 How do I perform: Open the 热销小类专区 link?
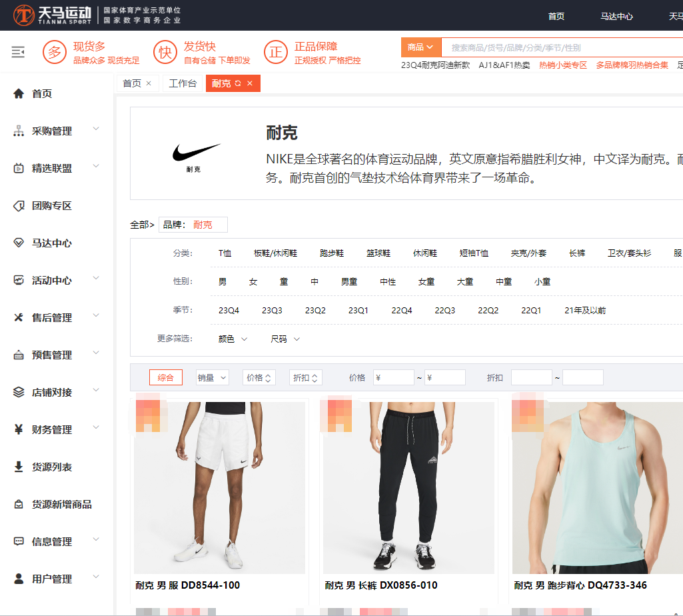[x=563, y=65]
